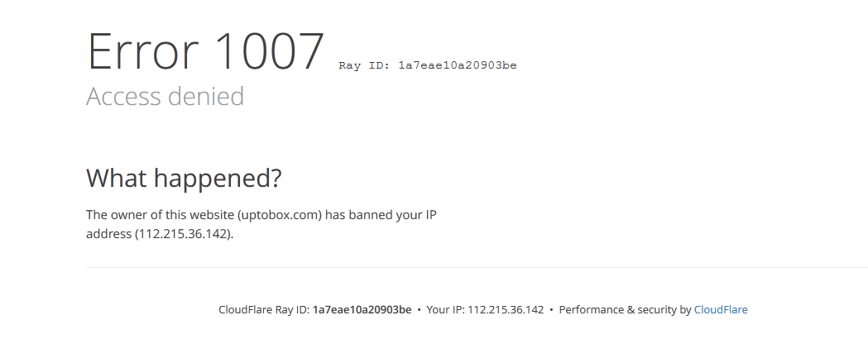This screenshot has height=363, width=868.
Task: Open the CloudFlare link in footer
Action: [x=721, y=310]
